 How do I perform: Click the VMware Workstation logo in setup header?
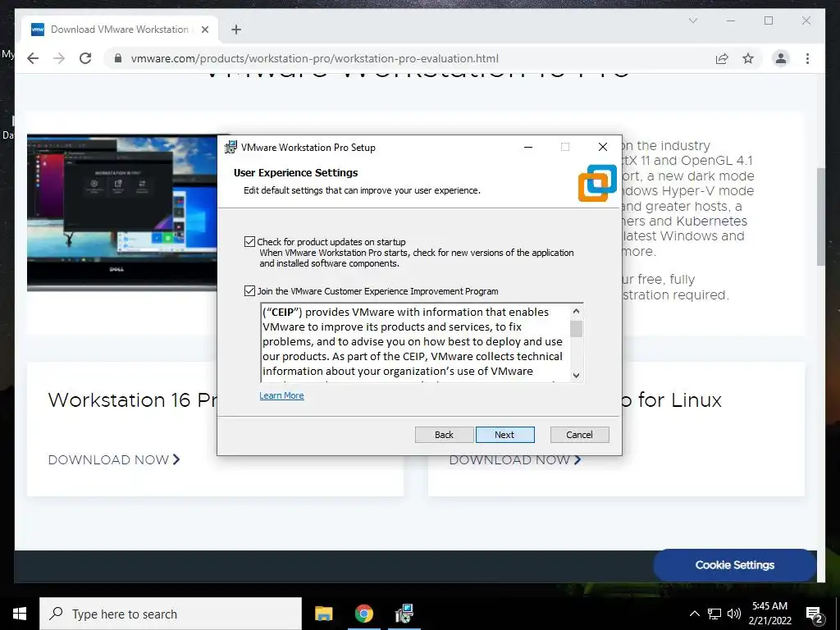(x=597, y=183)
